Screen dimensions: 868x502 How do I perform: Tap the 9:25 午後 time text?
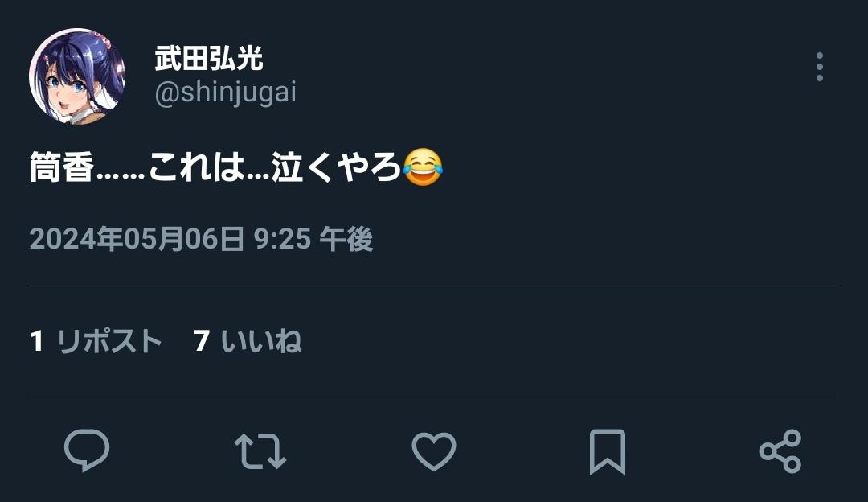tap(313, 240)
